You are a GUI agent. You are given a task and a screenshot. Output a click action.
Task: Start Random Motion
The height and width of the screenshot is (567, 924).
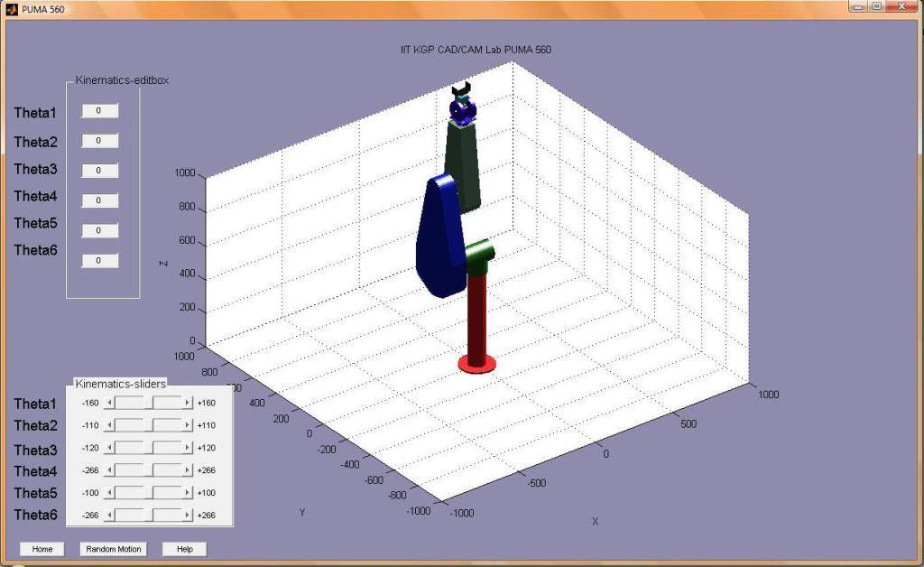coord(113,549)
